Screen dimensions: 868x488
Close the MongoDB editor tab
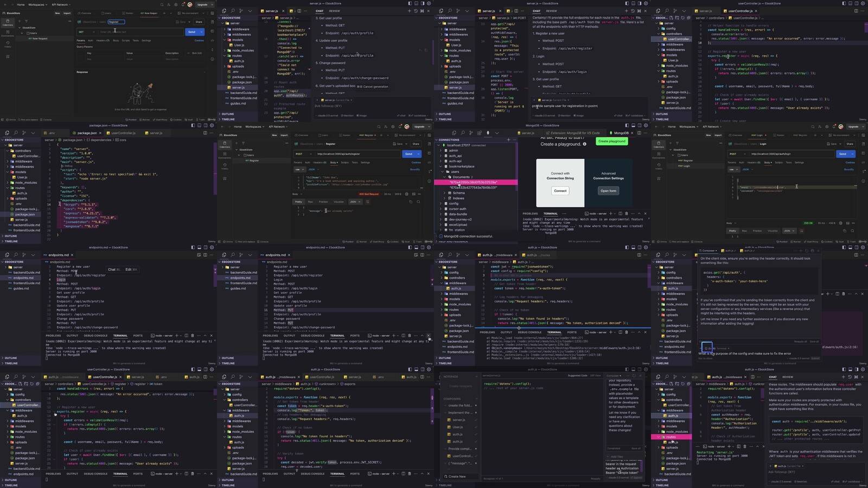(633, 133)
